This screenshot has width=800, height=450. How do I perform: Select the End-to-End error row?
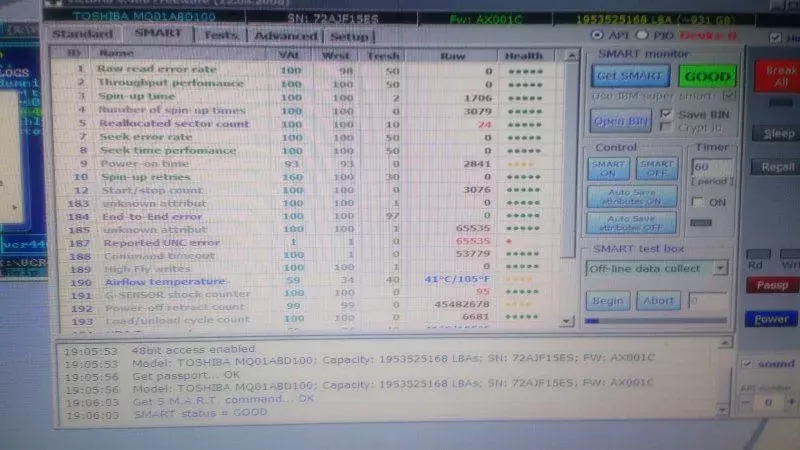pos(306,216)
